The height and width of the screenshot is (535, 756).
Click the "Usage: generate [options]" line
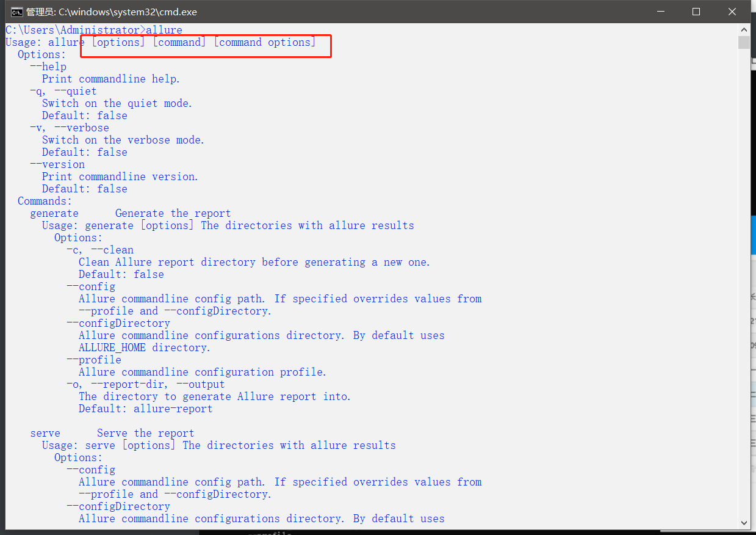[228, 225]
